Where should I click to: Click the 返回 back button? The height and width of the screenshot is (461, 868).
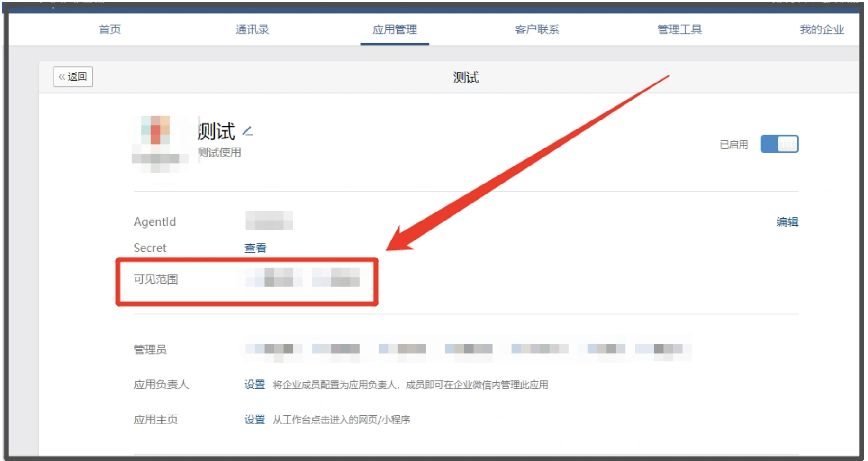pyautogui.click(x=73, y=77)
